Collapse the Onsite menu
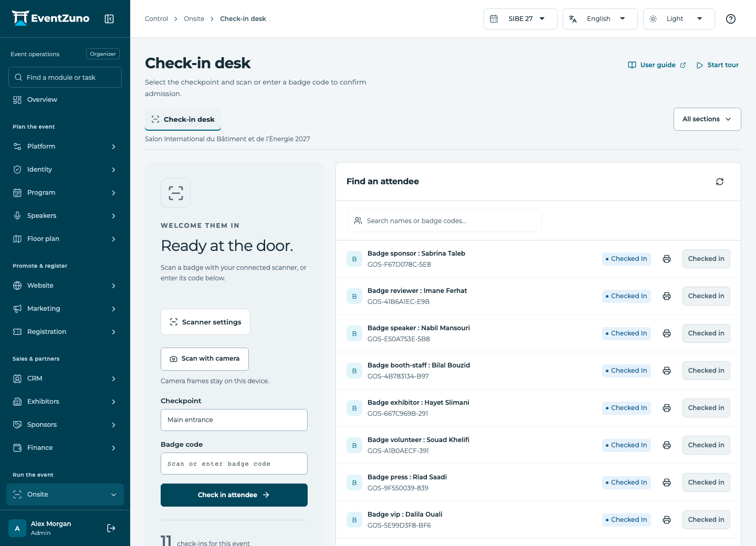 point(65,495)
